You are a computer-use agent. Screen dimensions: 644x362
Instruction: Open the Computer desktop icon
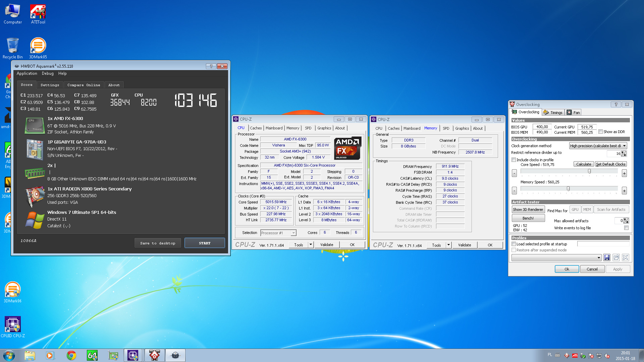(x=13, y=14)
